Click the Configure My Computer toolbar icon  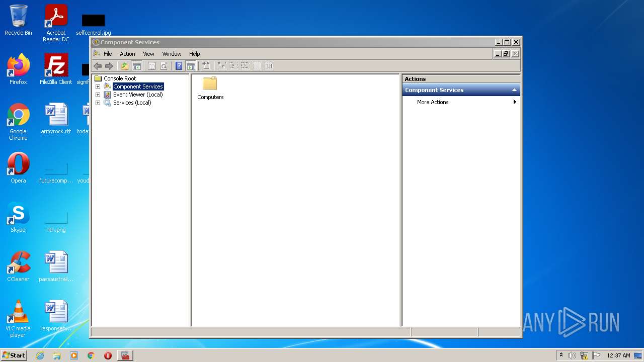click(x=206, y=66)
